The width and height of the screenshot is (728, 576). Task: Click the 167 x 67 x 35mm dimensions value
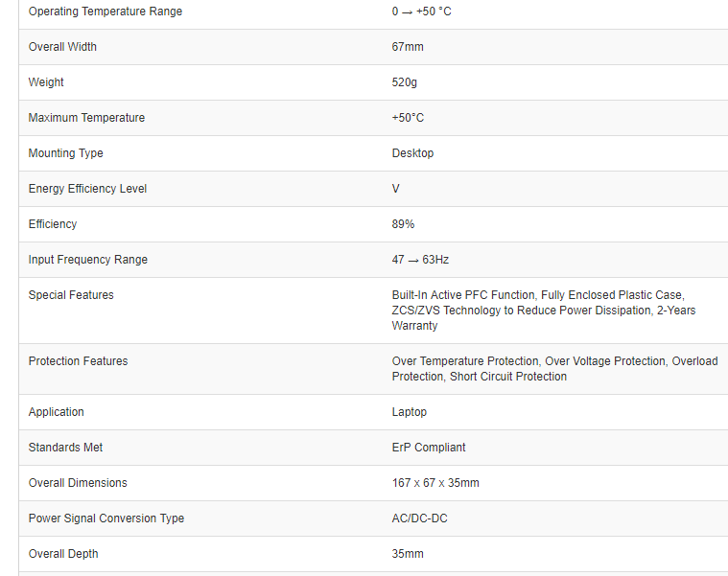tap(435, 483)
